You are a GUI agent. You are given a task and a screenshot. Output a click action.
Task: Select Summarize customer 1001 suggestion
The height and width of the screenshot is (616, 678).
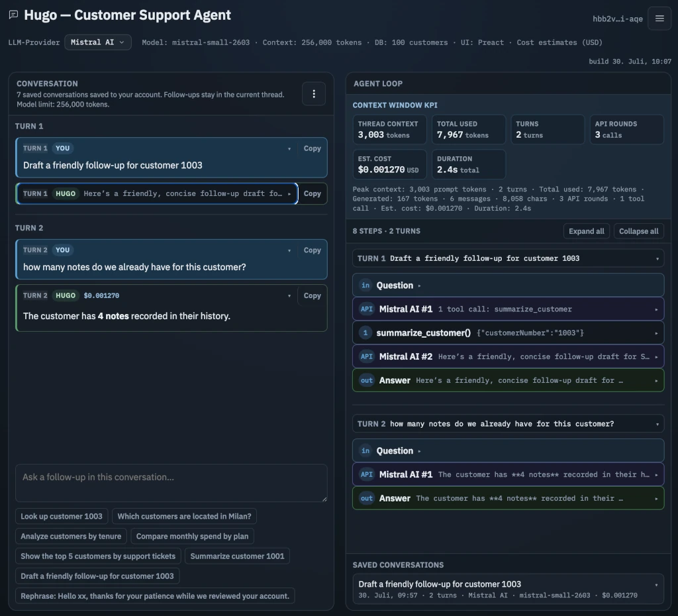(x=238, y=556)
